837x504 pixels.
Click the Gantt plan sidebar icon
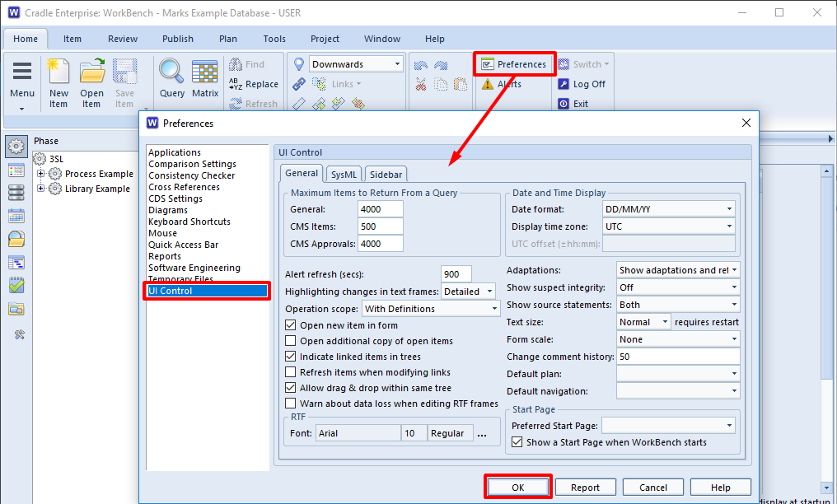(16, 263)
